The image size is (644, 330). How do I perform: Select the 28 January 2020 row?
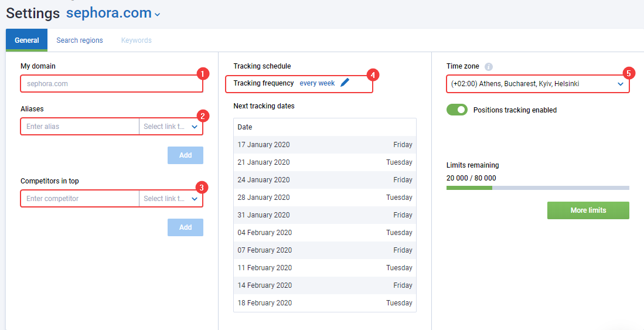coord(325,198)
